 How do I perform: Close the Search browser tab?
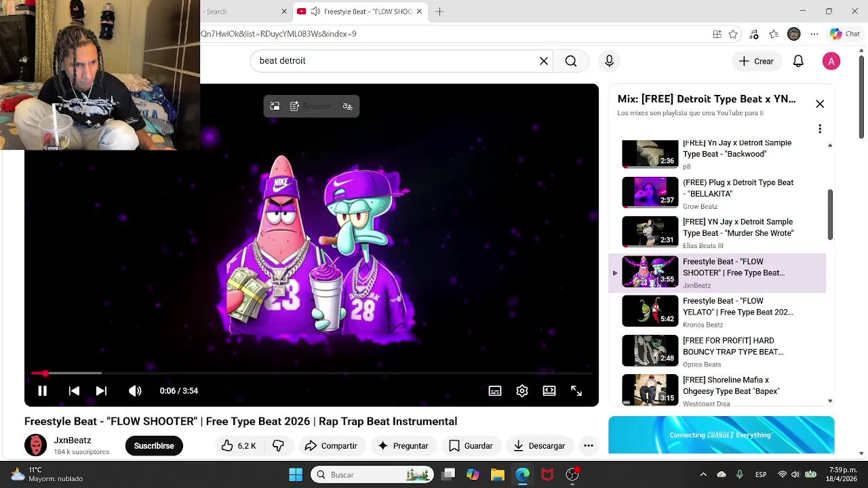[x=284, y=12]
